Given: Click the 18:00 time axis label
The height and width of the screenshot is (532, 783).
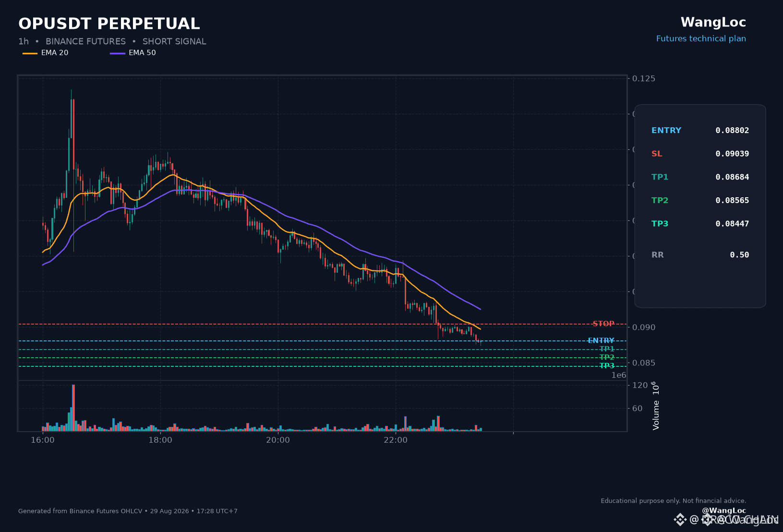Looking at the screenshot, I should [160, 440].
